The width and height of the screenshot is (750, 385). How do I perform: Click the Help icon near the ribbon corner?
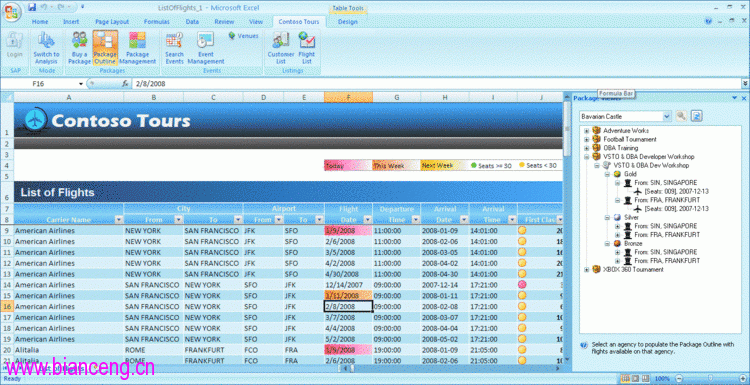click(708, 22)
